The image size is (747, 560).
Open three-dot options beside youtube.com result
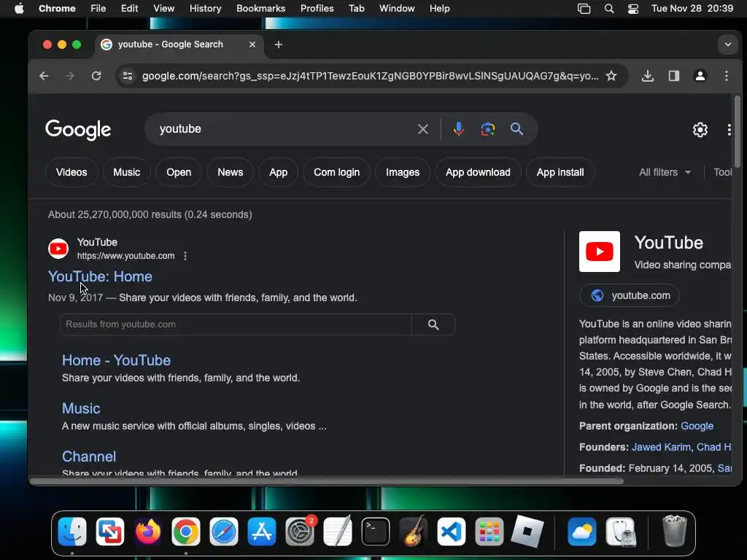tap(185, 256)
